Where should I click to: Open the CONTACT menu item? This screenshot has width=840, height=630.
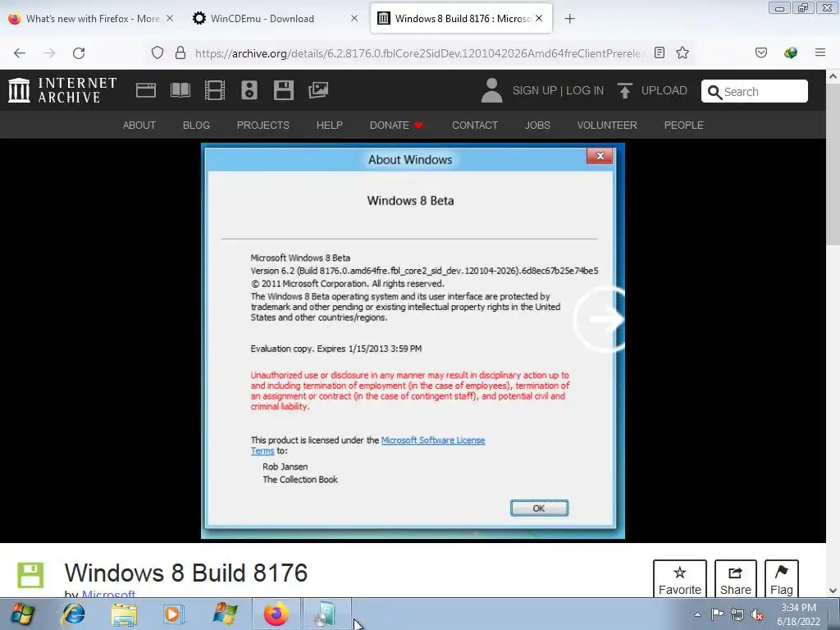coord(475,126)
